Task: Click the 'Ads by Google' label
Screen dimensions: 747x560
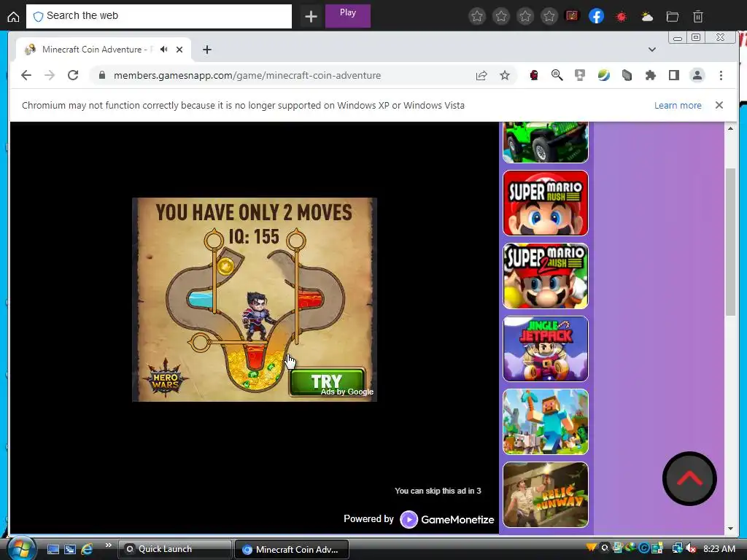Action: [x=347, y=392]
